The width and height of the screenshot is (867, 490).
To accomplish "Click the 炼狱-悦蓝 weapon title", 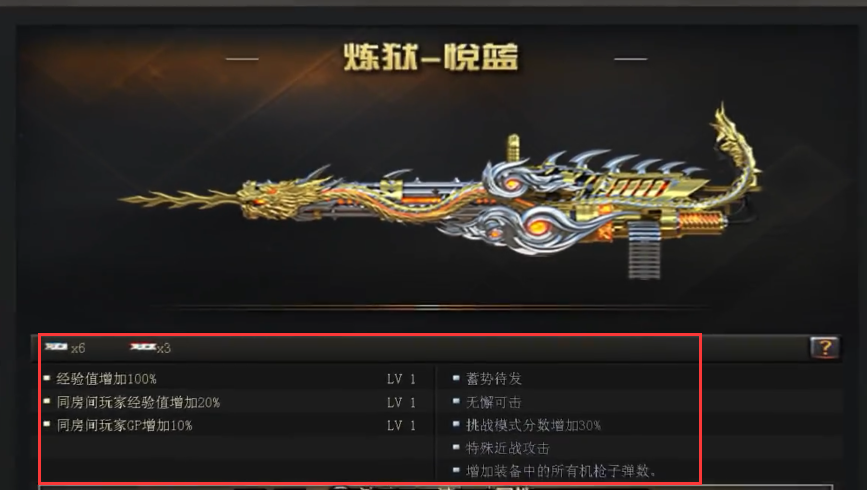I will coord(431,58).
